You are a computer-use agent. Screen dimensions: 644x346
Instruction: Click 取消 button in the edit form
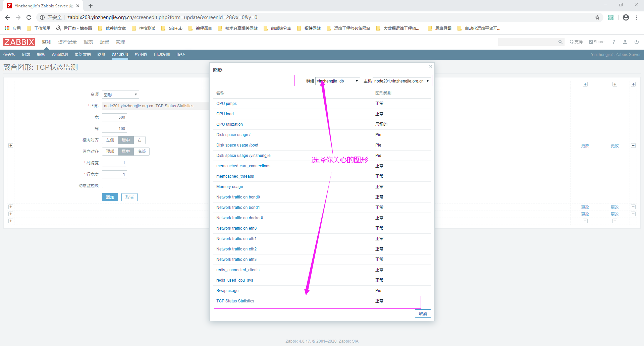coord(129,197)
